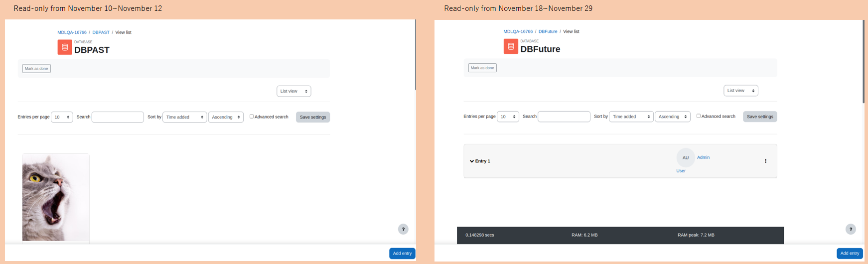The width and height of the screenshot is (868, 264).
Task: Open the help button in DBPAST window
Action: click(x=403, y=229)
